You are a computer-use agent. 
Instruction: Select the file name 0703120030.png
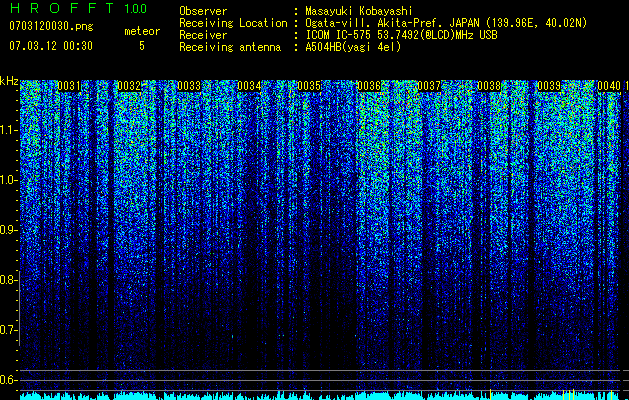click(51, 26)
